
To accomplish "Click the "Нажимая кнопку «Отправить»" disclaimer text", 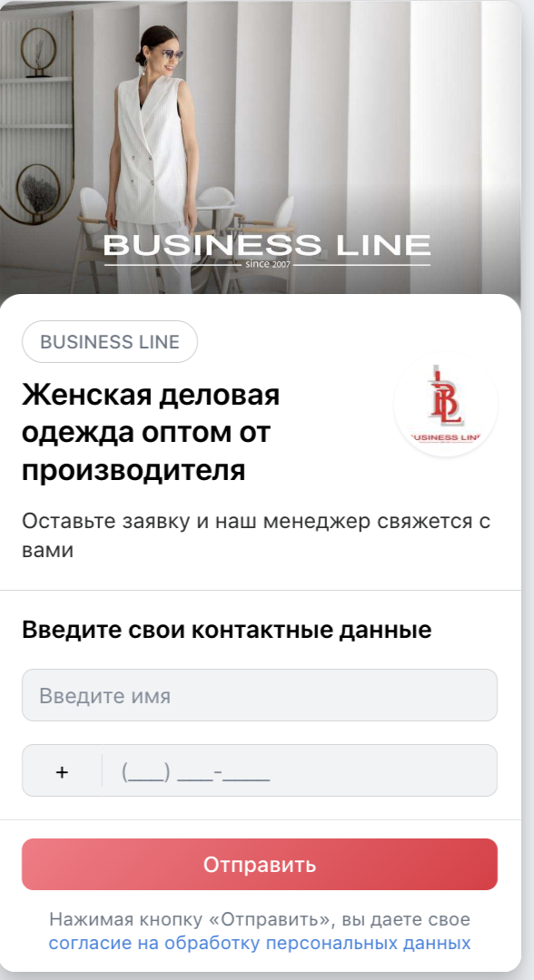I will click(260, 919).
